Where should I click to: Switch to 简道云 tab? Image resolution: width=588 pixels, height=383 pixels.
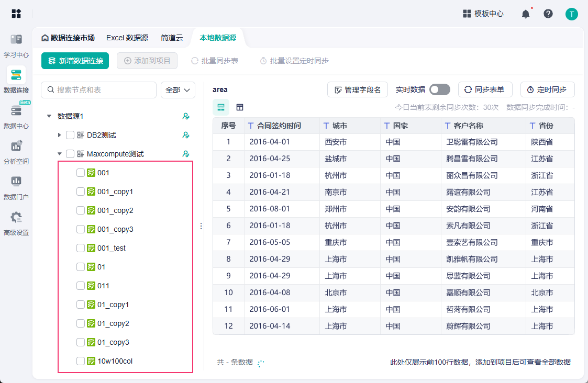(x=172, y=38)
